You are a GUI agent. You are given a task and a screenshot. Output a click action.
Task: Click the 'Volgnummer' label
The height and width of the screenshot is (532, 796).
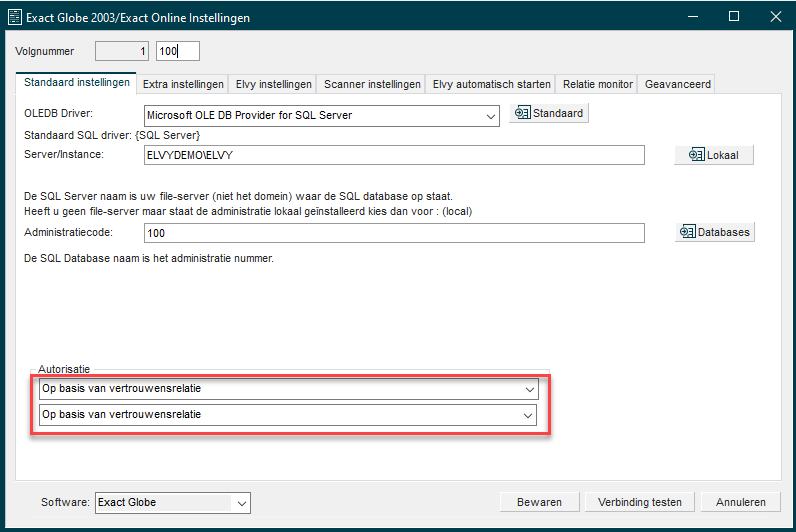coord(45,51)
